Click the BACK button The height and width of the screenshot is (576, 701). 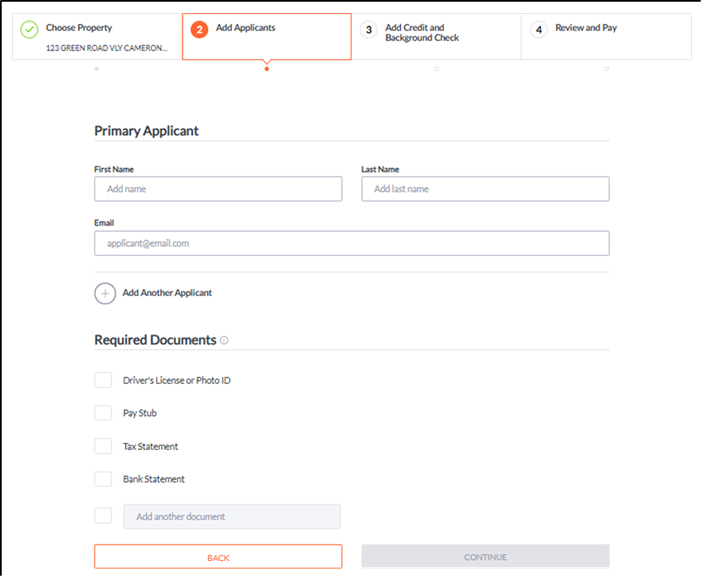click(218, 557)
